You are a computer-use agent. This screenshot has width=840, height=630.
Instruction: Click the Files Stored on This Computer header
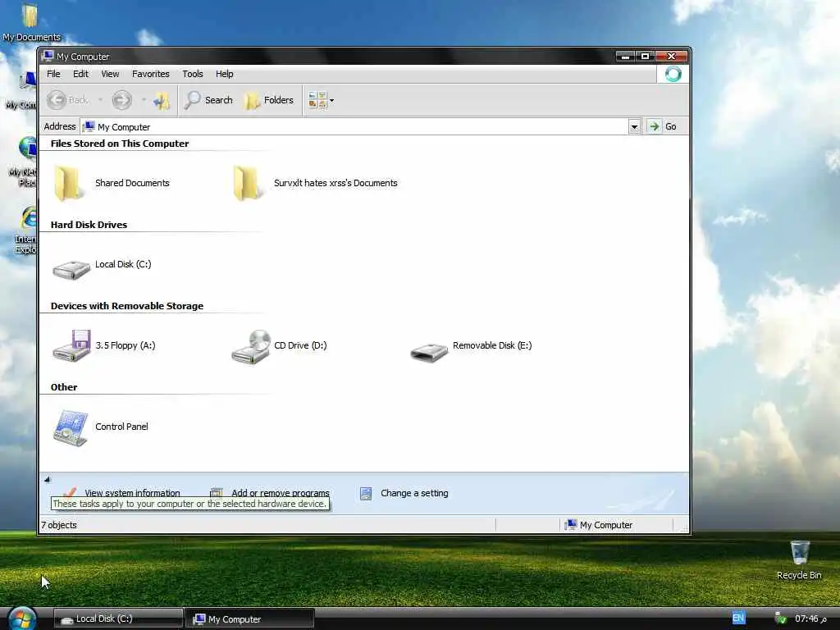[120, 144]
